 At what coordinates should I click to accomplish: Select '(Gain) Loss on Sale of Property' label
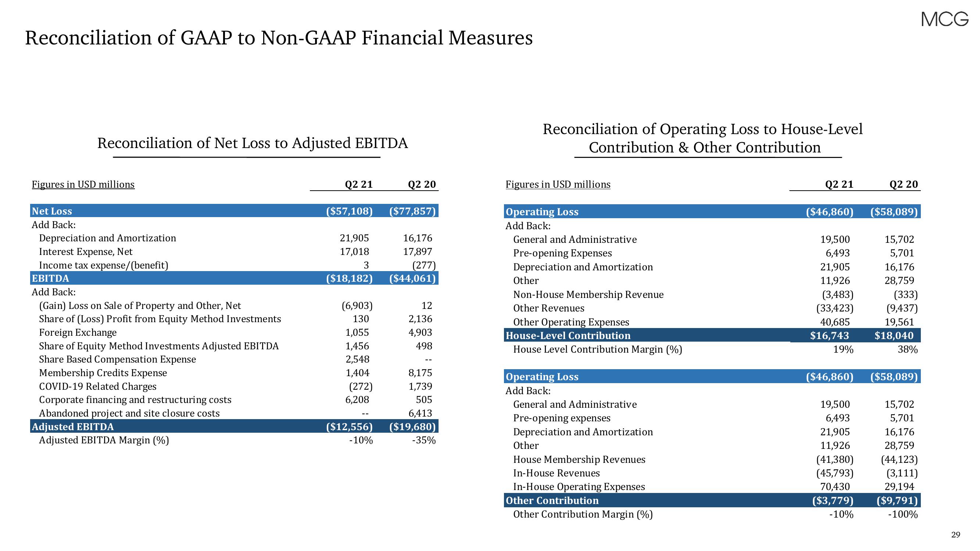pos(140,306)
